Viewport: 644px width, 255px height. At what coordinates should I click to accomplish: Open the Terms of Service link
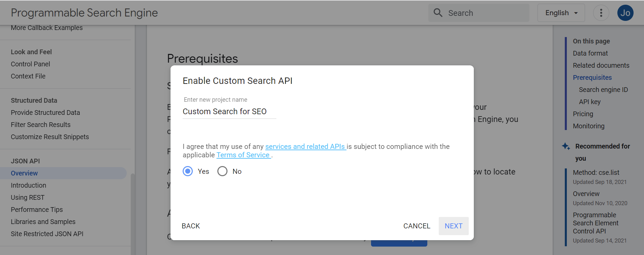(243, 155)
